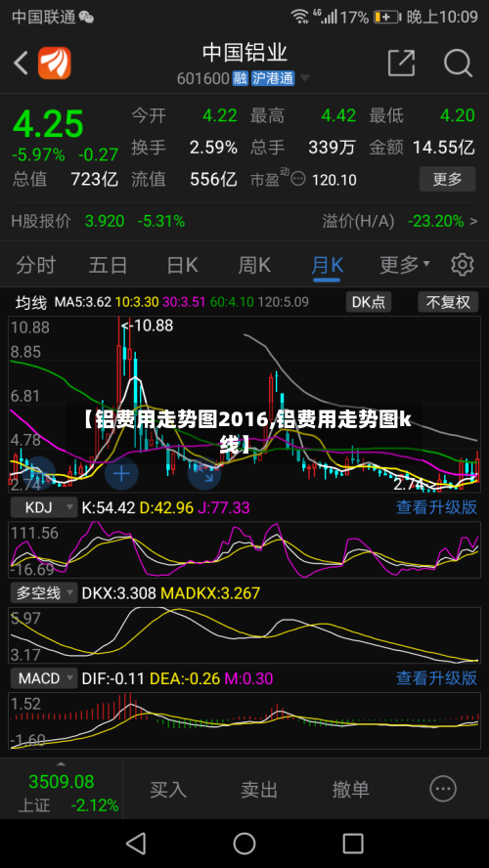
Task: Tap the Android back navigation button
Action: [136, 844]
